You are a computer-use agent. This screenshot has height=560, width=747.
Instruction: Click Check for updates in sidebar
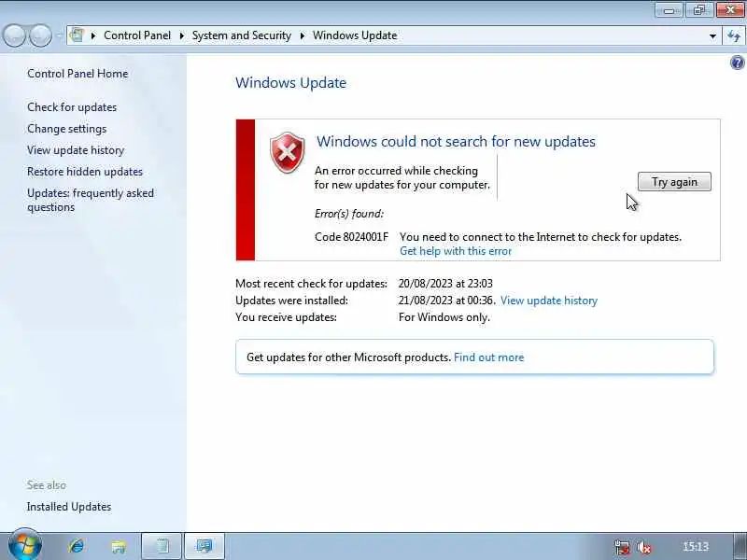(72, 107)
